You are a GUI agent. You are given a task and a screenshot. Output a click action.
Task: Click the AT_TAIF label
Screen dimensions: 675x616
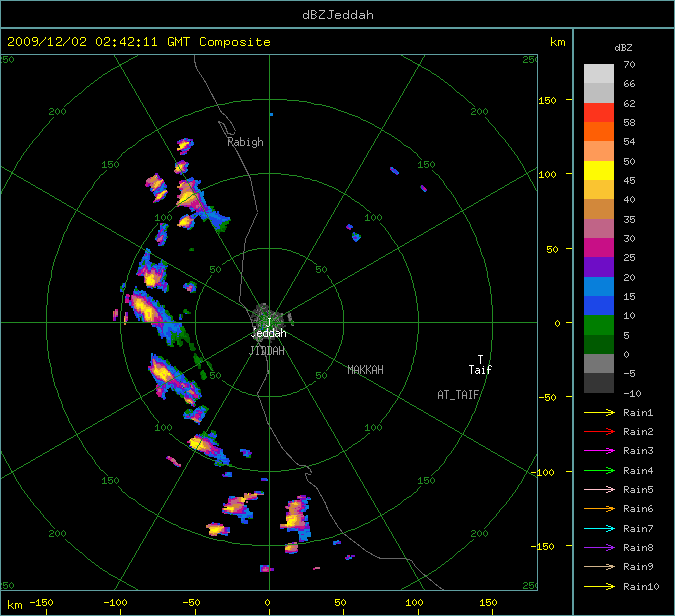[x=458, y=395]
